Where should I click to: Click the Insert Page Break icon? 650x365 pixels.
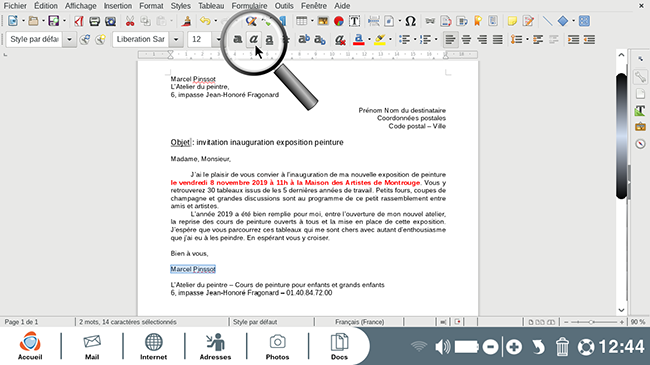374,21
